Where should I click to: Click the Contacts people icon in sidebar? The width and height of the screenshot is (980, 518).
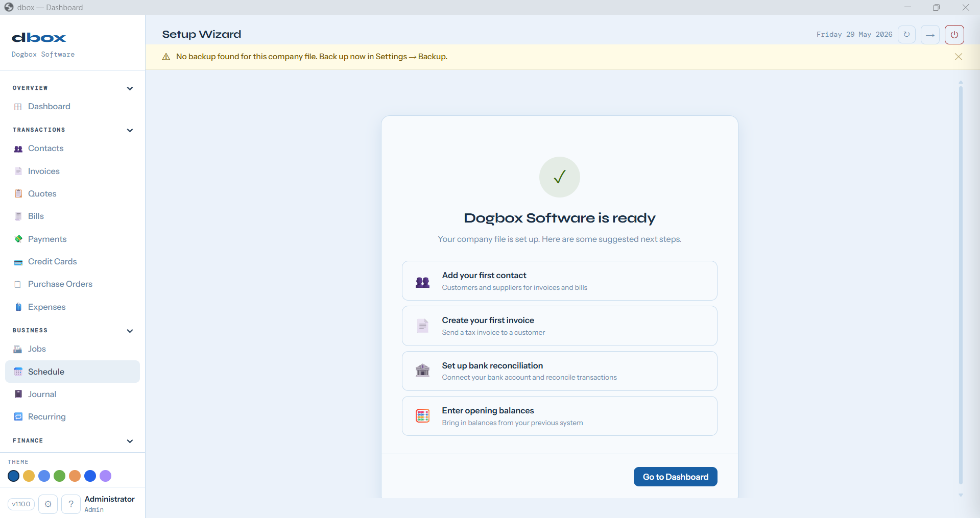click(x=18, y=149)
